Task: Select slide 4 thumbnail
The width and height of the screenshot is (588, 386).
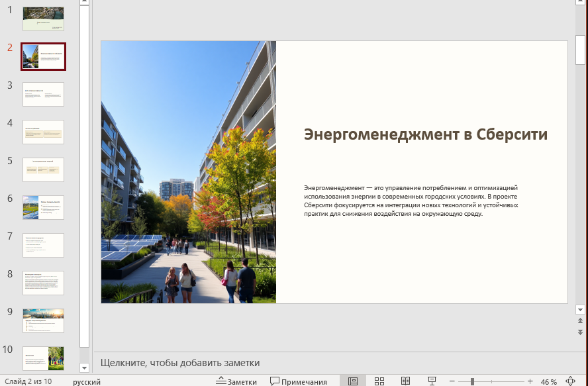Action: [43, 132]
